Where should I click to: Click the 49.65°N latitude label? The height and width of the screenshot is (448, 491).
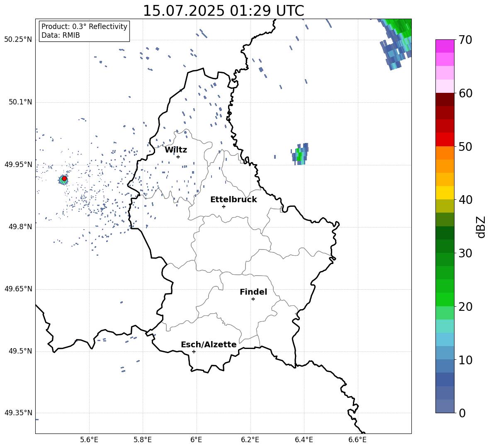(18, 289)
